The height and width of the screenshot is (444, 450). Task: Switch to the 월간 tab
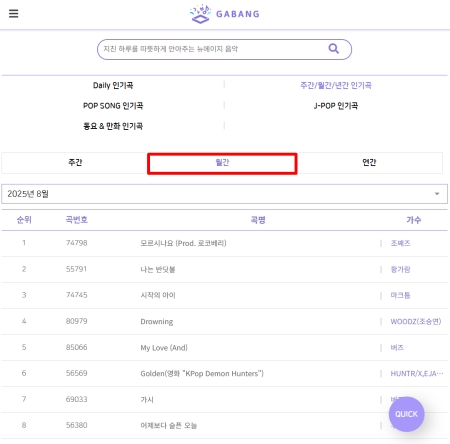tap(222, 163)
